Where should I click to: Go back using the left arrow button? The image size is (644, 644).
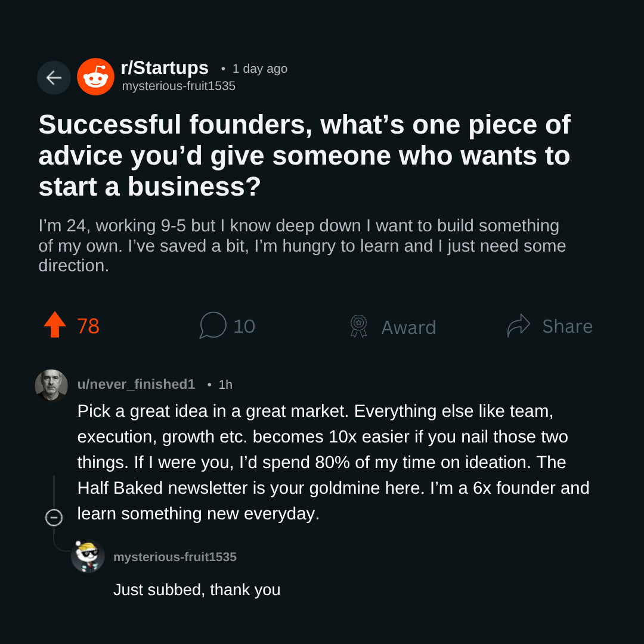point(54,78)
